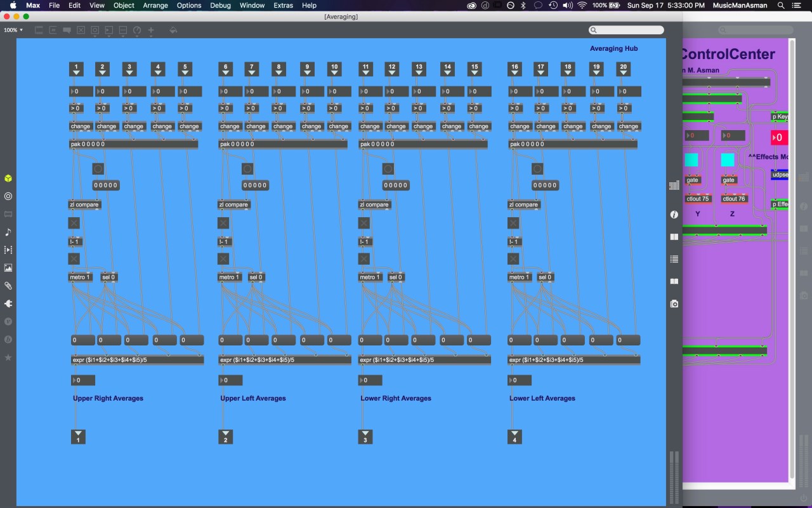
Task: Click the patcher search field
Action: tap(626, 30)
